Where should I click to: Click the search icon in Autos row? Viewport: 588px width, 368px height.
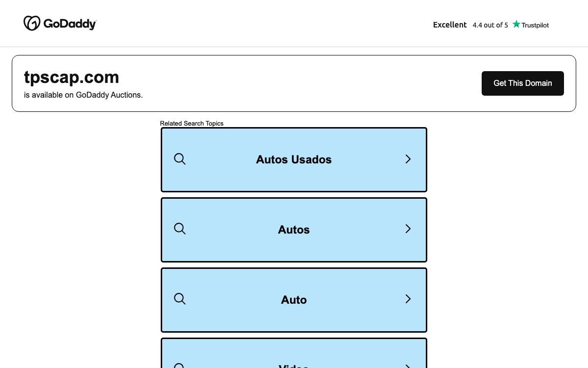(180, 229)
